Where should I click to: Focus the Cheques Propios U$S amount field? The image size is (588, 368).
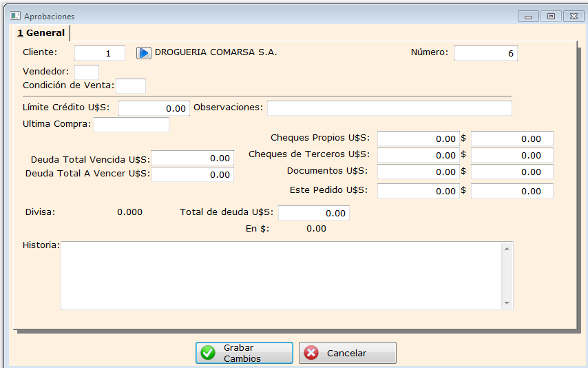coord(418,139)
